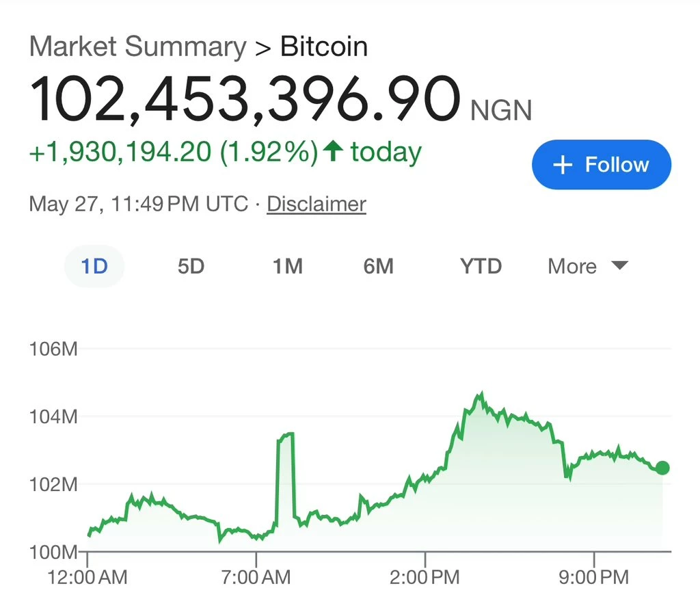Click the Bitcoin title text

324,47
